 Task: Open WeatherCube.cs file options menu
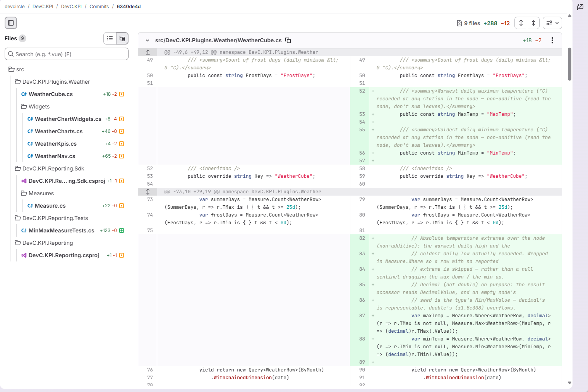552,40
